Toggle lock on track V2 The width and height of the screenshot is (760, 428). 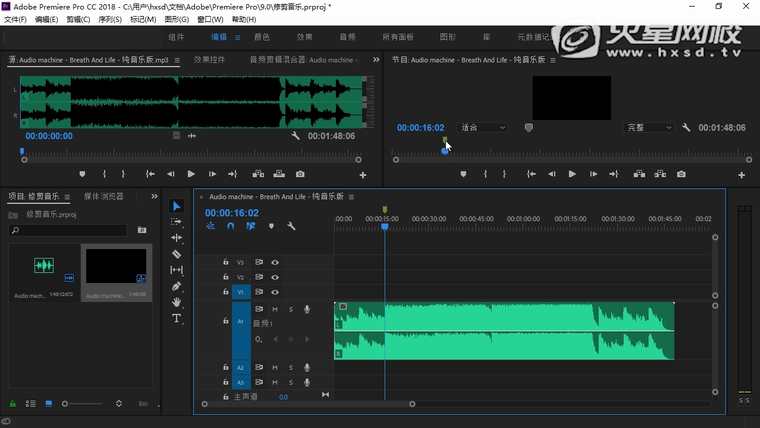tap(226, 277)
